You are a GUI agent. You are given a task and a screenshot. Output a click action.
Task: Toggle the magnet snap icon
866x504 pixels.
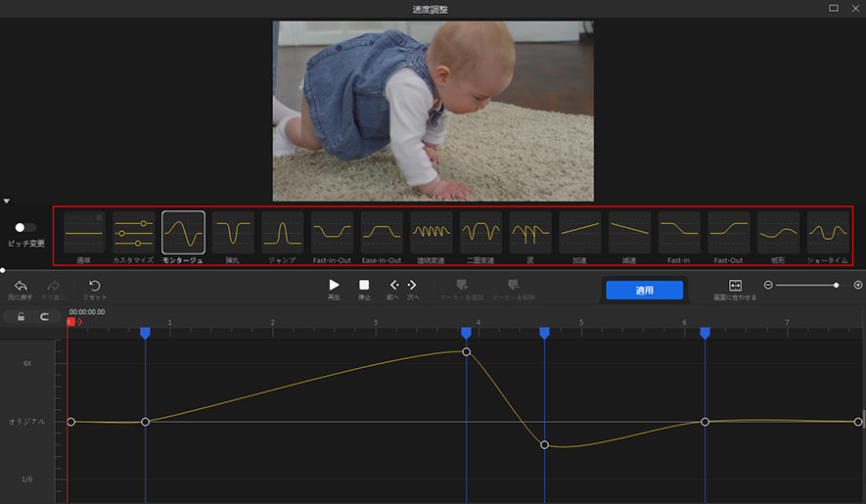pyautogui.click(x=44, y=317)
